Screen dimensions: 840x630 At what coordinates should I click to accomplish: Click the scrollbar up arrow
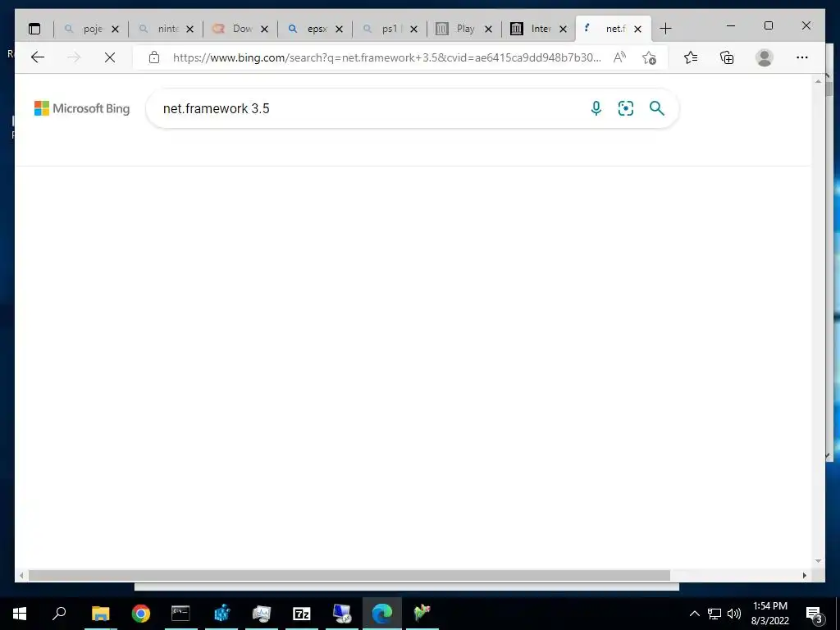coord(818,81)
